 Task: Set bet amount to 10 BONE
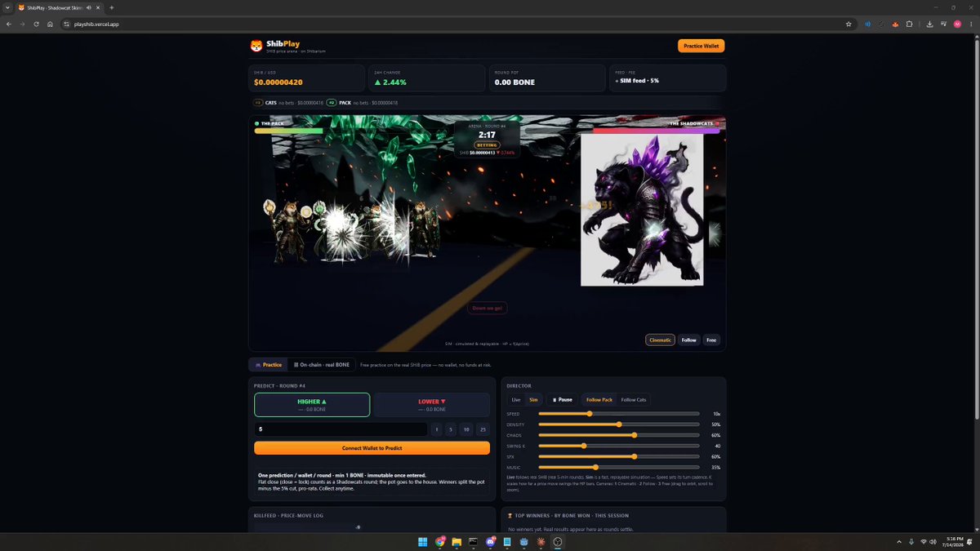(x=465, y=429)
